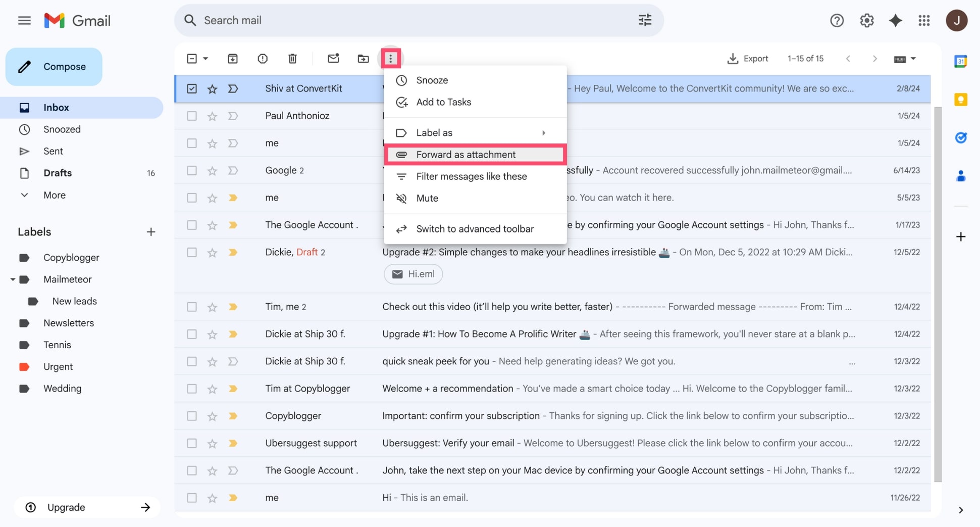Click the Get add-ons plus icon
980x527 pixels.
click(960, 236)
